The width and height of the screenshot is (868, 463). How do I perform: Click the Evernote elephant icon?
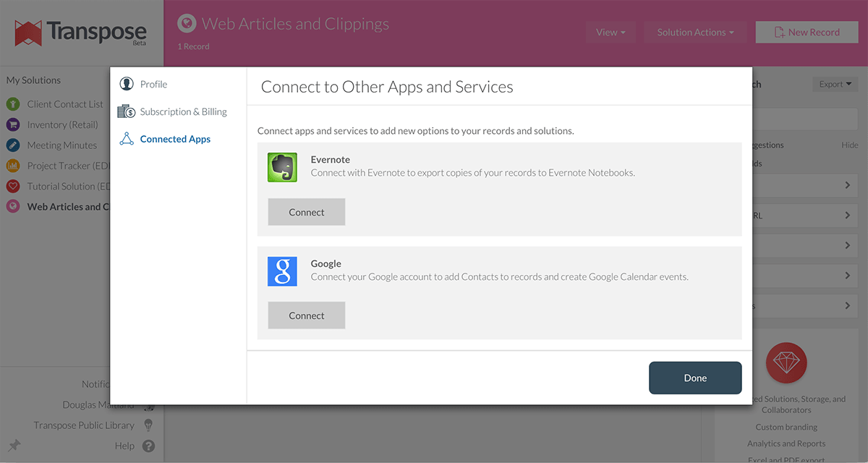(282, 167)
